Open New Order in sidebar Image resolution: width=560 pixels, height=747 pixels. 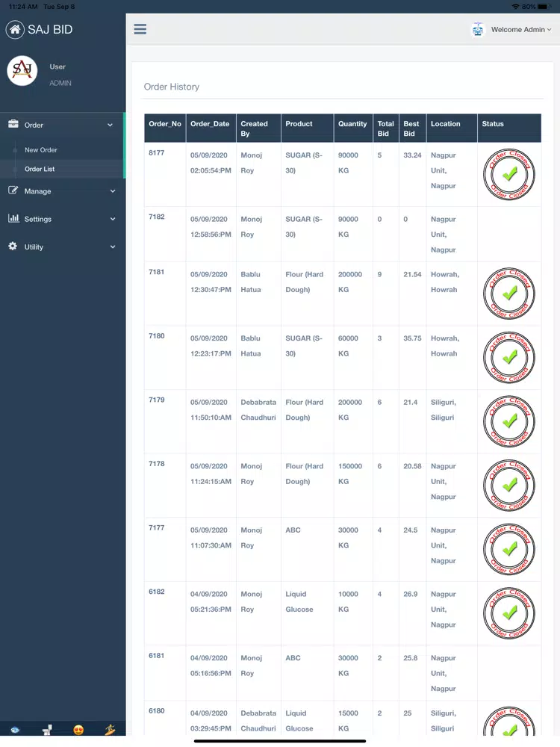point(41,149)
